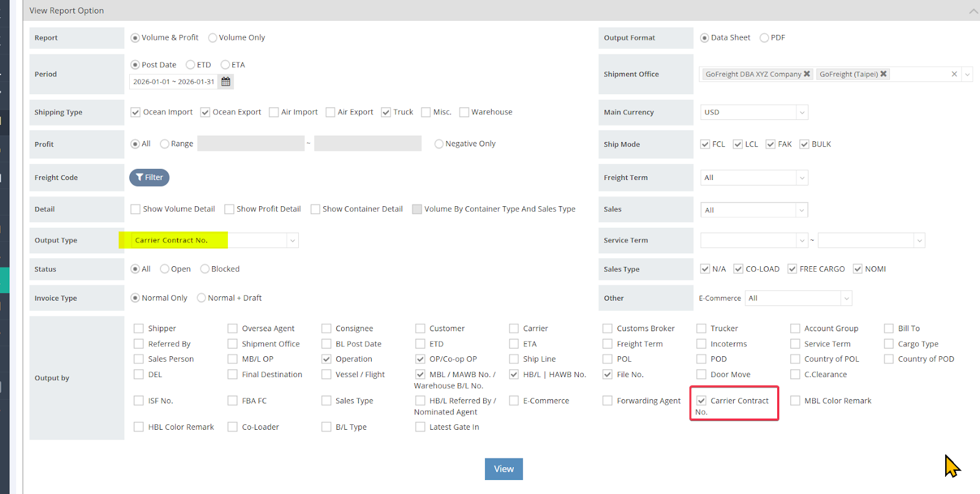Image resolution: width=980 pixels, height=494 pixels.
Task: Open the period date picker calendar icon
Action: (x=225, y=81)
